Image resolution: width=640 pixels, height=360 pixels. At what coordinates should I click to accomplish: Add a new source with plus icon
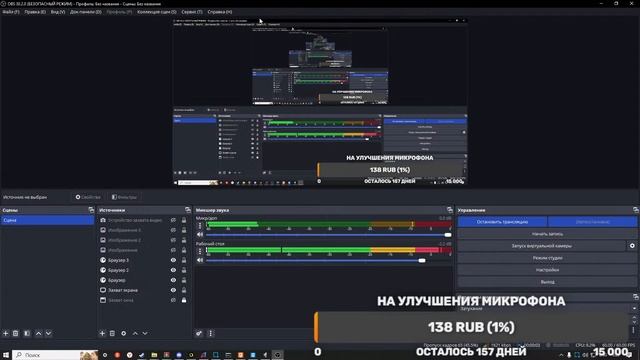pyautogui.click(x=102, y=333)
